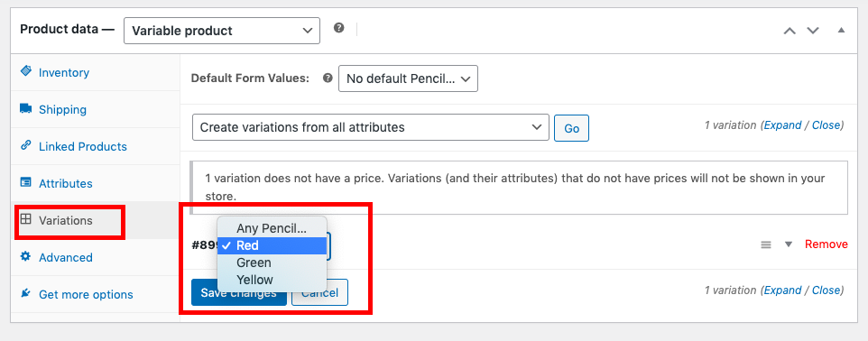Click the Linked Products chain icon

[26, 145]
